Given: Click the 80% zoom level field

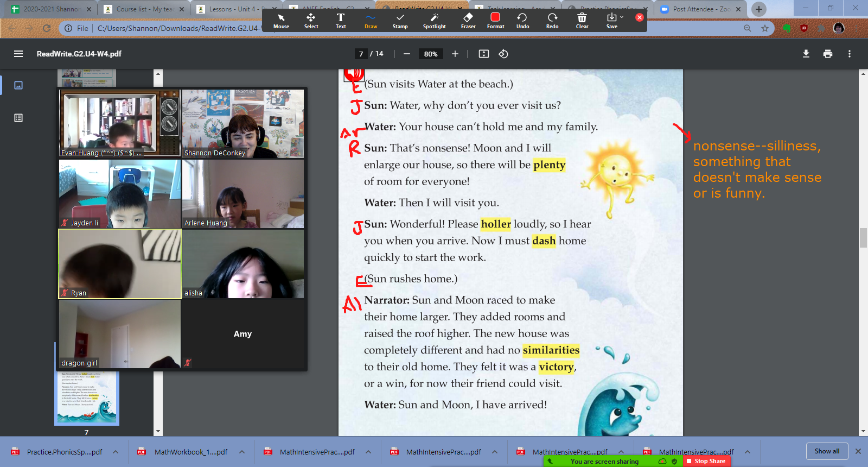Looking at the screenshot, I should click(431, 54).
